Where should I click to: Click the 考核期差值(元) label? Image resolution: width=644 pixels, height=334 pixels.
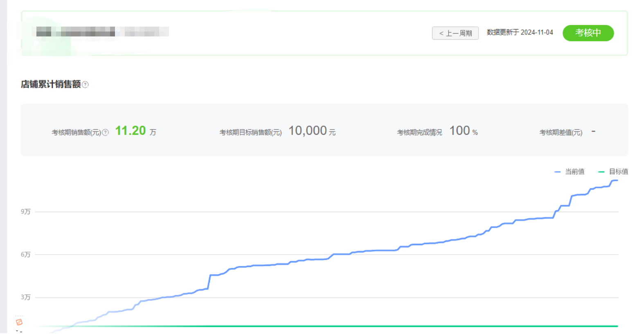[x=561, y=132]
